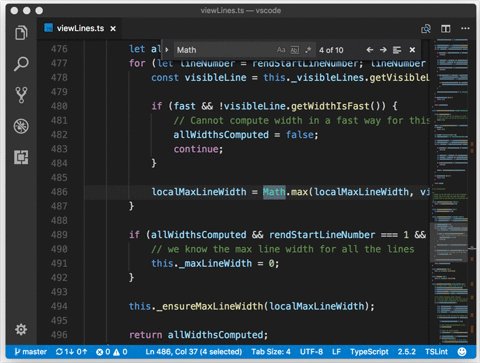Open the Debug view in activity bar
Image resolution: width=480 pixels, height=363 pixels.
21,126
